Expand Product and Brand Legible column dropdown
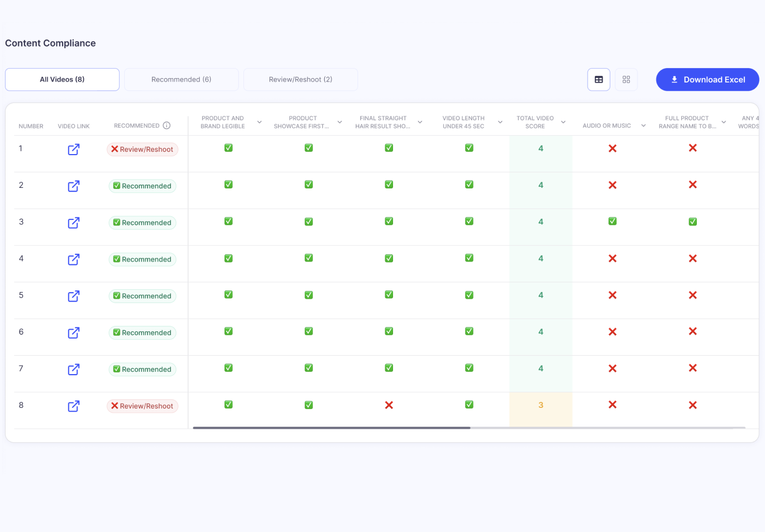The height and width of the screenshot is (532, 765). tap(259, 122)
